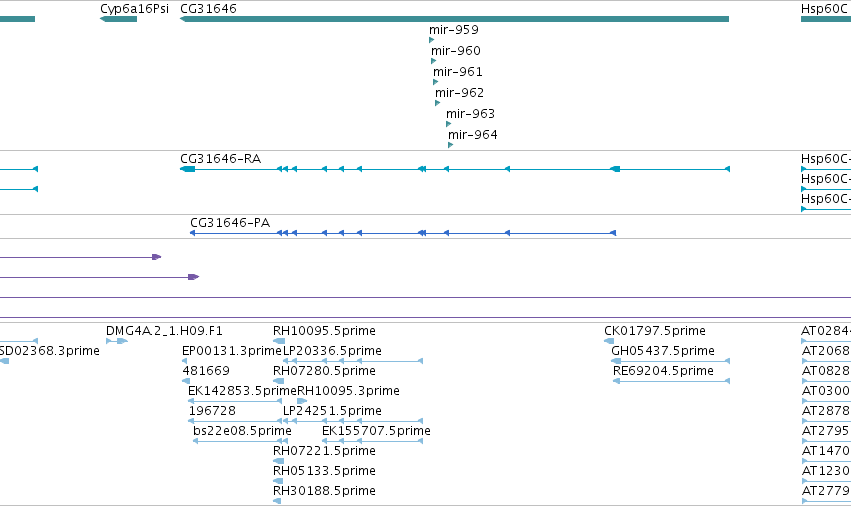
Task: Click the Cyp6a16Psi gene arrow bar
Action: (x=118, y=19)
